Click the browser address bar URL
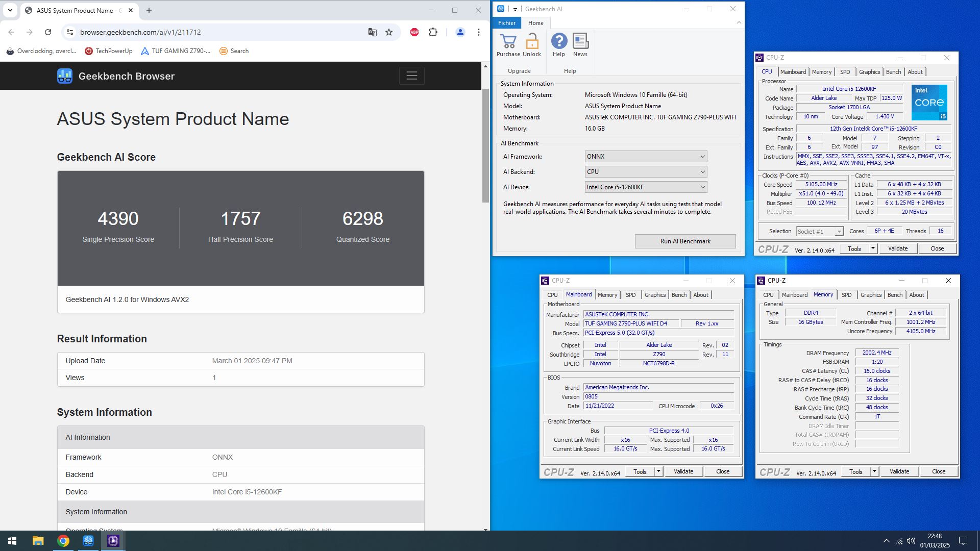 click(x=140, y=32)
